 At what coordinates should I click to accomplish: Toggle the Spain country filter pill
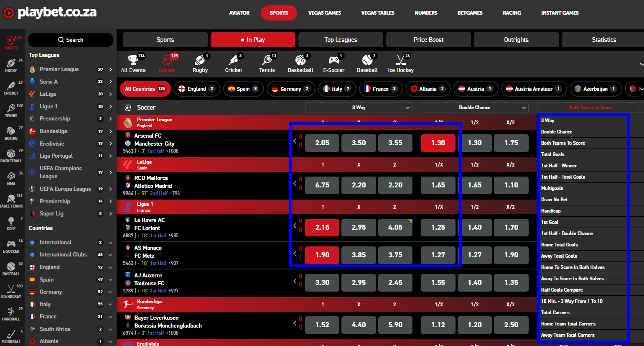243,89
